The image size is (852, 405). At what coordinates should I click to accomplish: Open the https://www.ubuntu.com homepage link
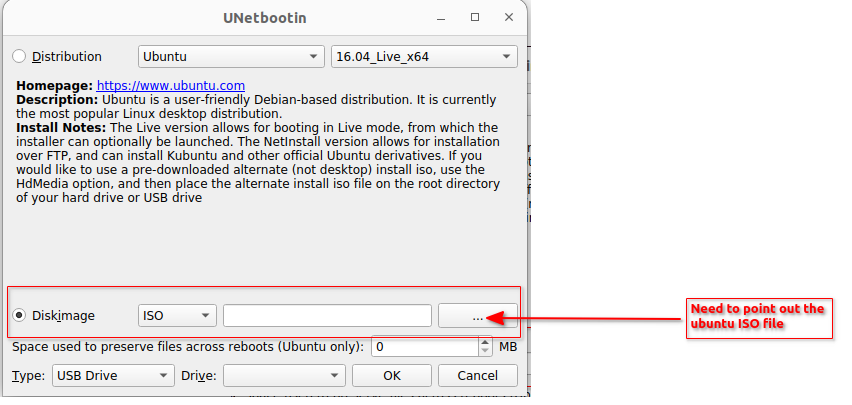171,86
